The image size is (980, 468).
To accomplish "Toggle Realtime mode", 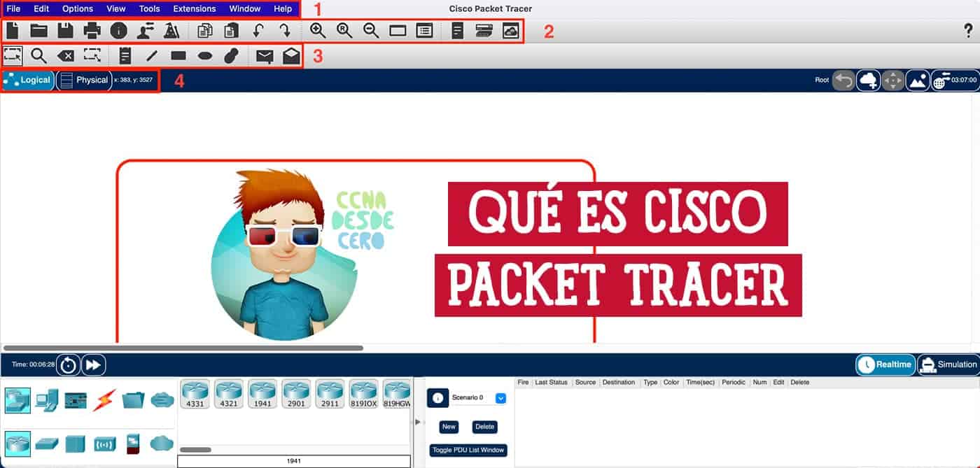I will [885, 364].
